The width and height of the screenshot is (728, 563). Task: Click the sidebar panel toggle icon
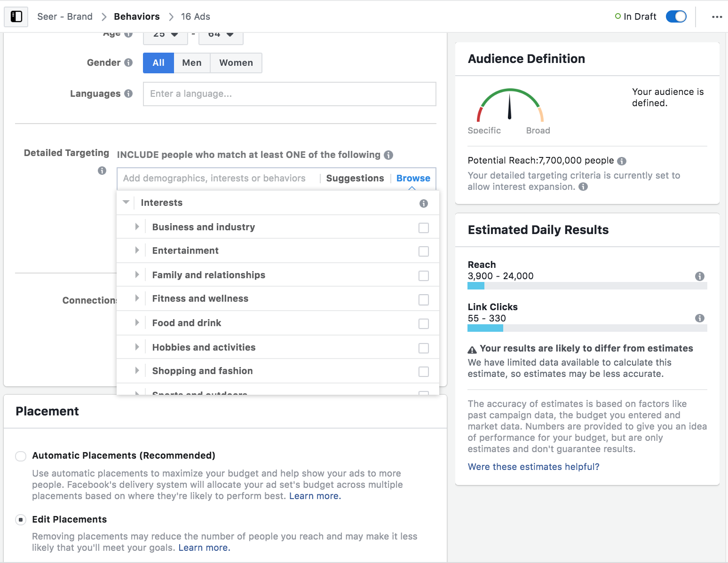pyautogui.click(x=16, y=16)
